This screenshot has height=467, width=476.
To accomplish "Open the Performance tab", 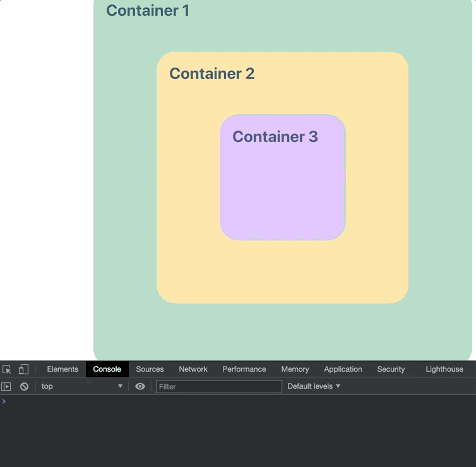I will (244, 369).
